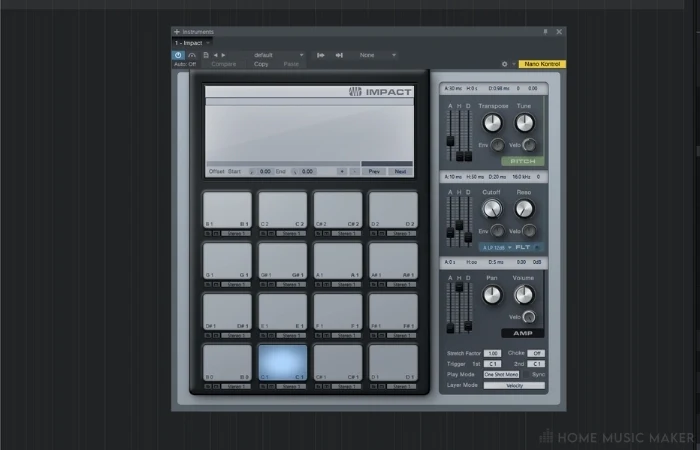The height and width of the screenshot is (450, 700).
Task: Open Stereo 1 output selector under C2 pad
Action: (x=292, y=233)
